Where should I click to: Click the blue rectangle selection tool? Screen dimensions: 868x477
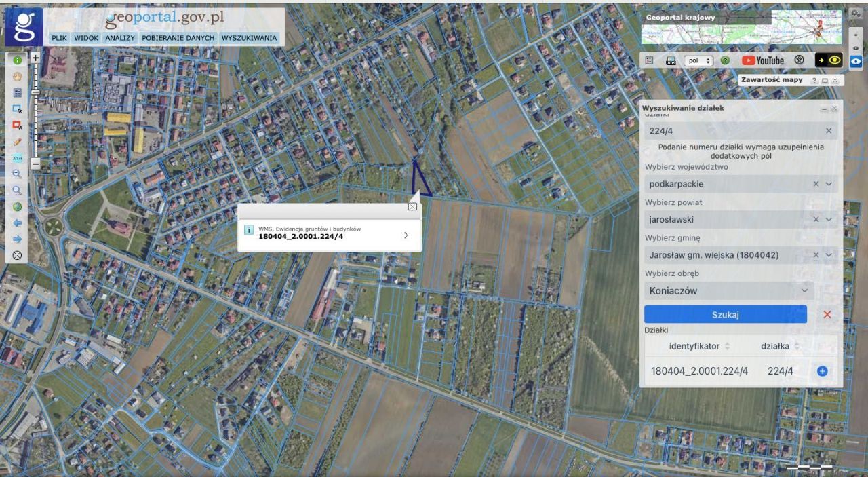[18, 109]
